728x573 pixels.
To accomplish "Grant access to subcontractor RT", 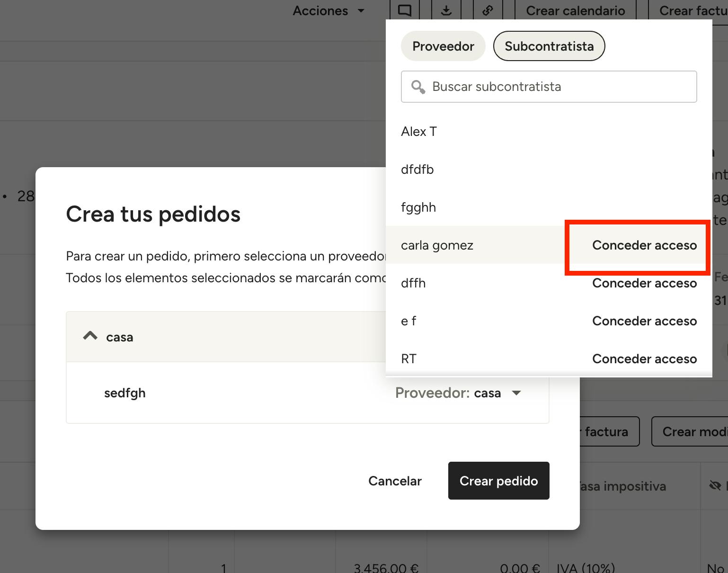I will coord(644,359).
